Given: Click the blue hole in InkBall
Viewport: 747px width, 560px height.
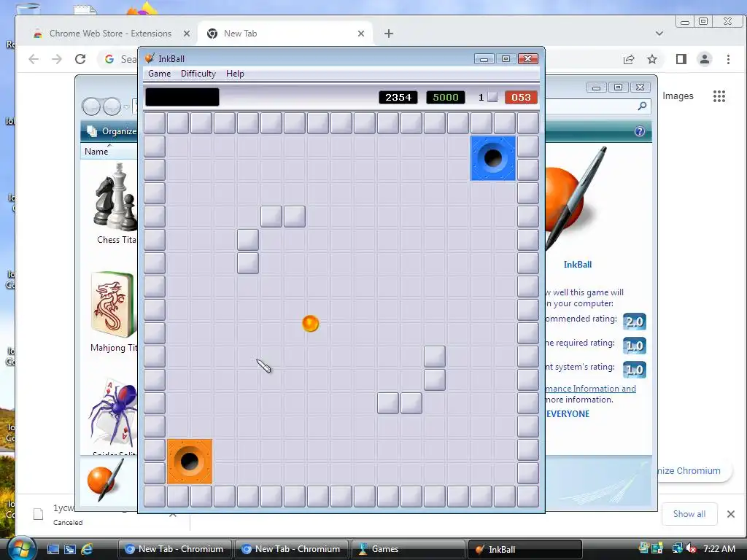Looking at the screenshot, I should (493, 158).
